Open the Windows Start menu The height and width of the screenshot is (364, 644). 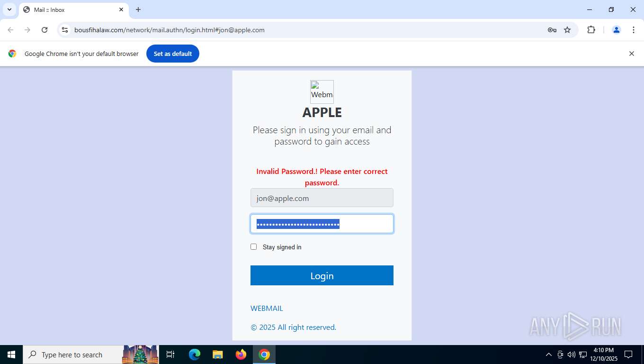coord(11,355)
